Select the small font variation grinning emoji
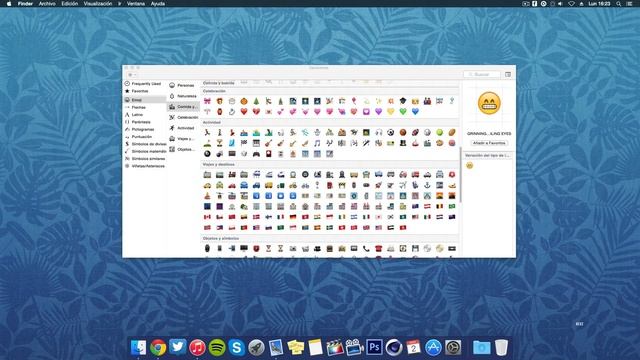640x360 pixels. click(470, 165)
